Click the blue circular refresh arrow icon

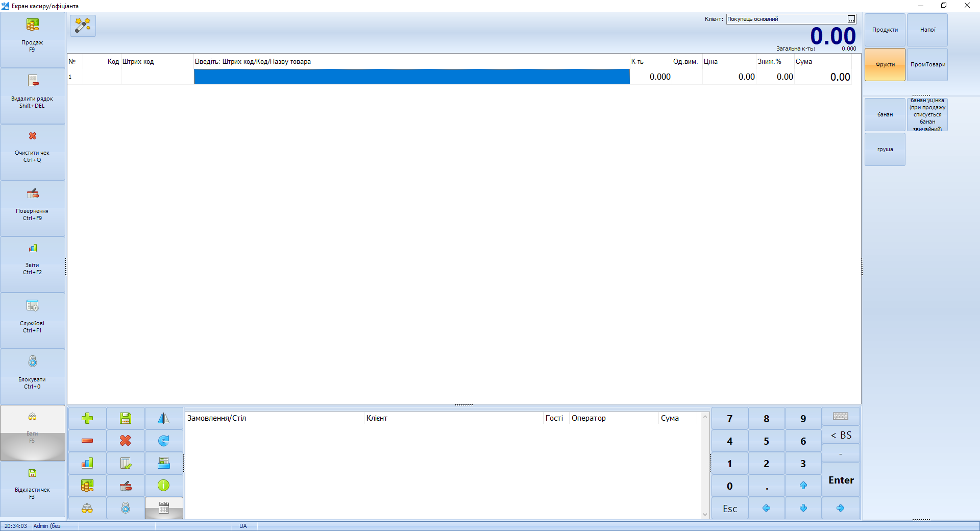164,441
